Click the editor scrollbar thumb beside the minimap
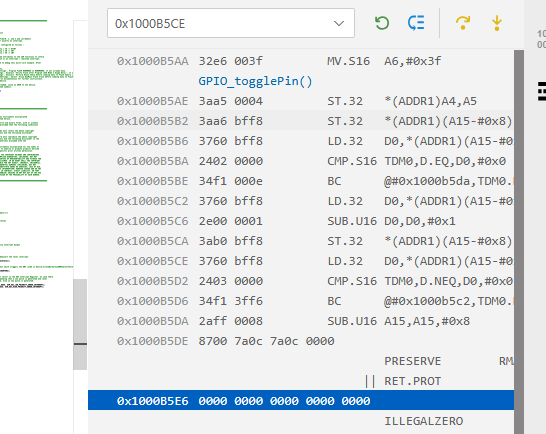Screen dimensions: 546x434 pyautogui.click(x=80, y=324)
